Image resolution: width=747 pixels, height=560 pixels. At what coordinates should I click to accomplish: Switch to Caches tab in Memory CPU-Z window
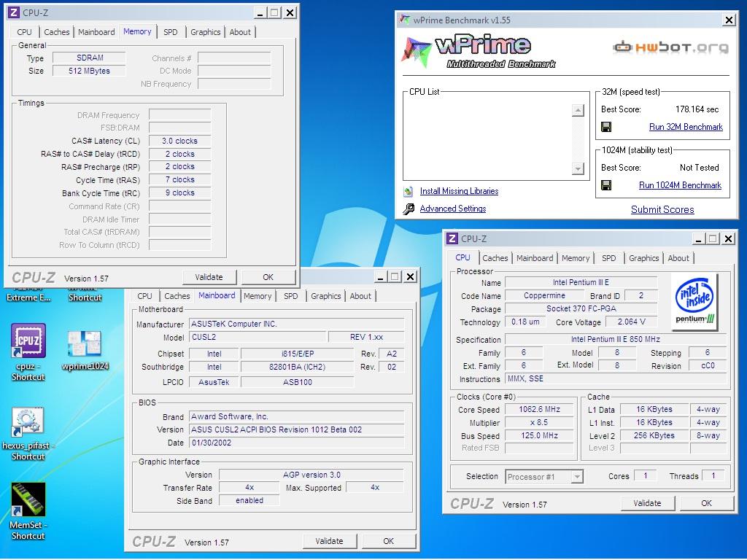click(x=57, y=32)
